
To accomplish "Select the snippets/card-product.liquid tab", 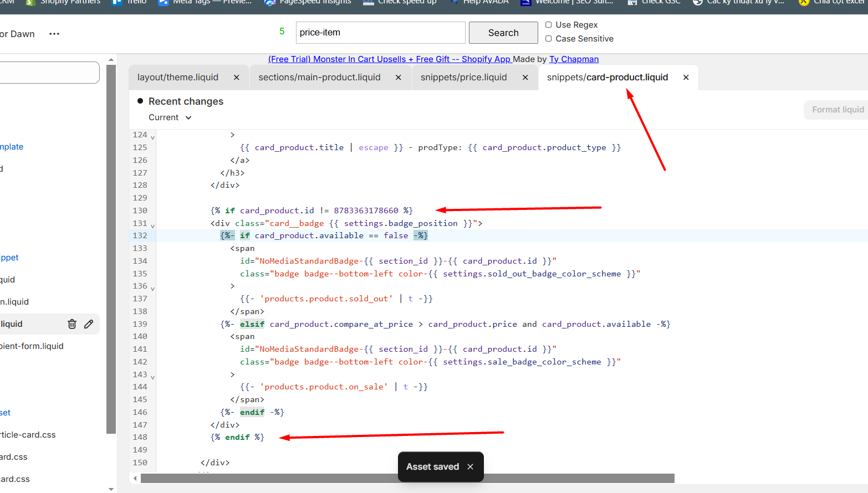I will pyautogui.click(x=607, y=78).
